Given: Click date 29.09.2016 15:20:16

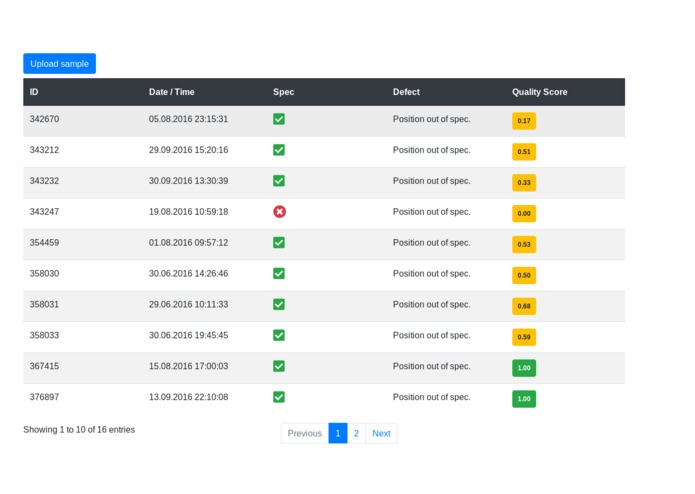Looking at the screenshot, I should (x=188, y=150).
